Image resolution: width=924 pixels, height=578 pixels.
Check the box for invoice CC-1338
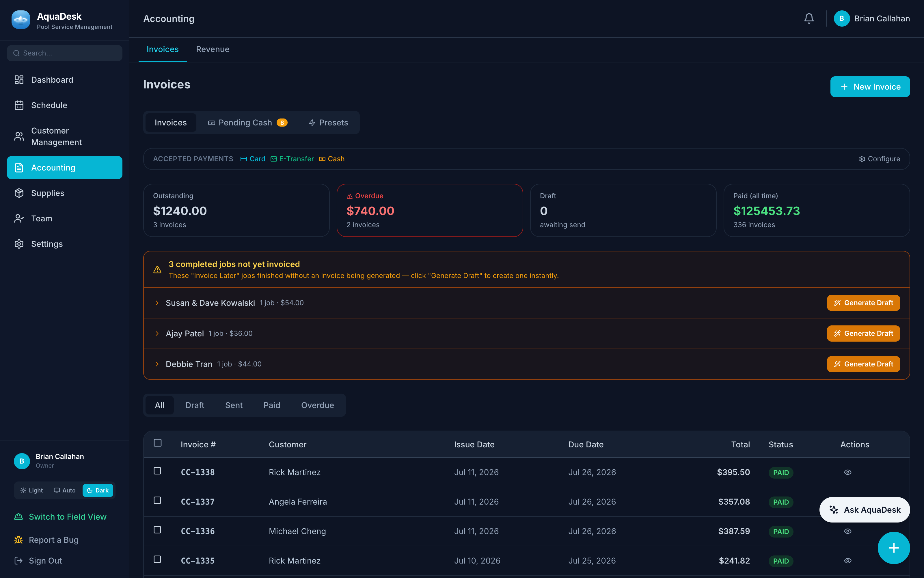pos(157,470)
